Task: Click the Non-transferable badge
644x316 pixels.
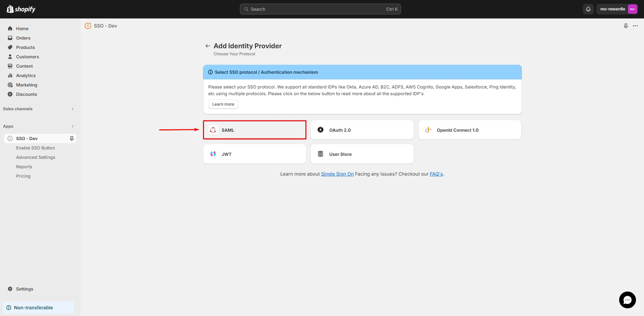Action: (x=38, y=308)
